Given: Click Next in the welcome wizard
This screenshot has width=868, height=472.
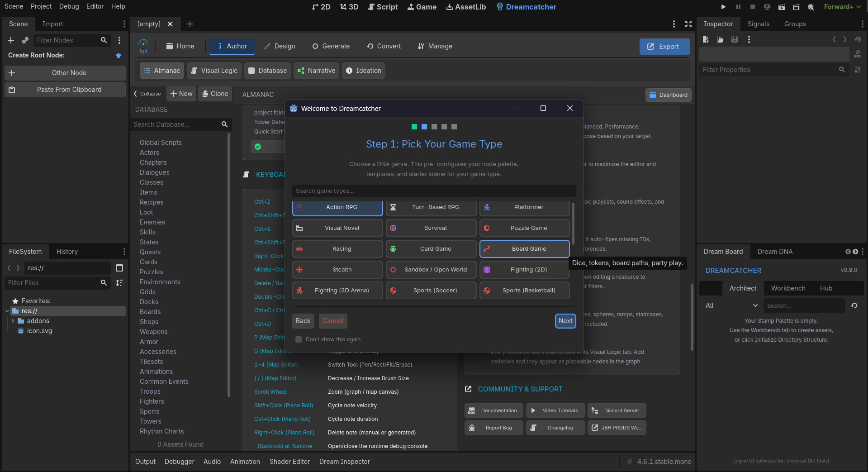Looking at the screenshot, I should point(565,321).
